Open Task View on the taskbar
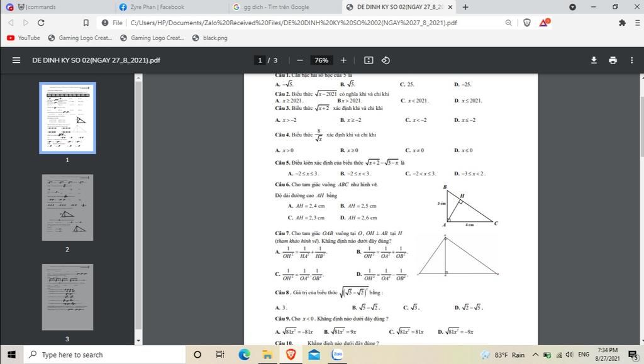The height and width of the screenshot is (364, 644). click(x=220, y=355)
